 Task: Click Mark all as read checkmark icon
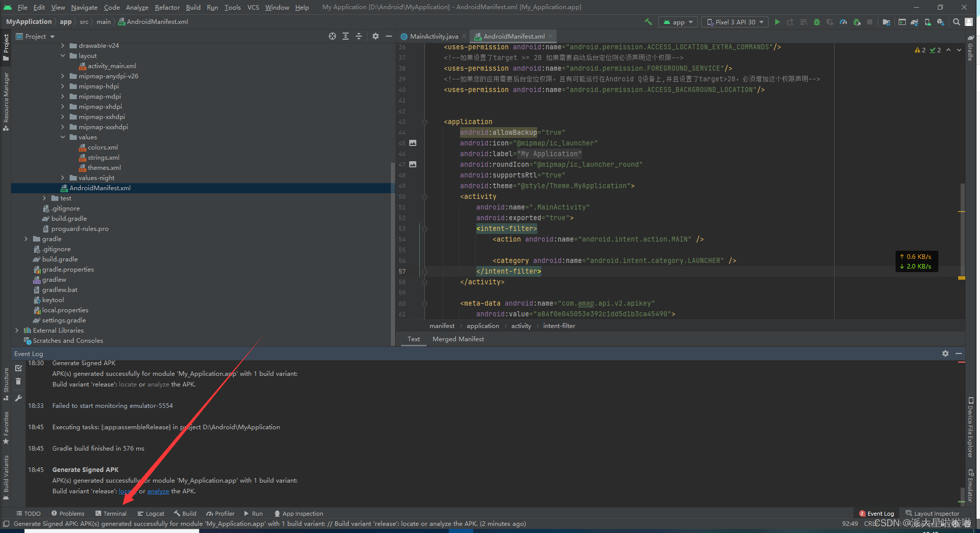click(19, 368)
